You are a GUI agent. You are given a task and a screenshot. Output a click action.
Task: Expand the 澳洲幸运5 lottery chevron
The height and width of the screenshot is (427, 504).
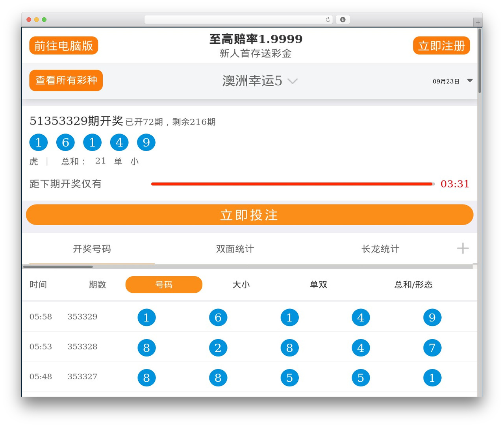coord(293,81)
